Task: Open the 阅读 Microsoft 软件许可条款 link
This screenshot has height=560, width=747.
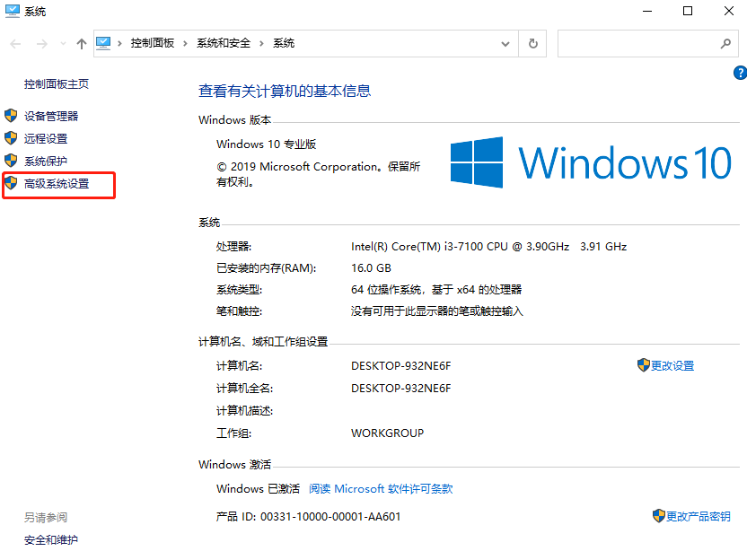Action: [381, 489]
